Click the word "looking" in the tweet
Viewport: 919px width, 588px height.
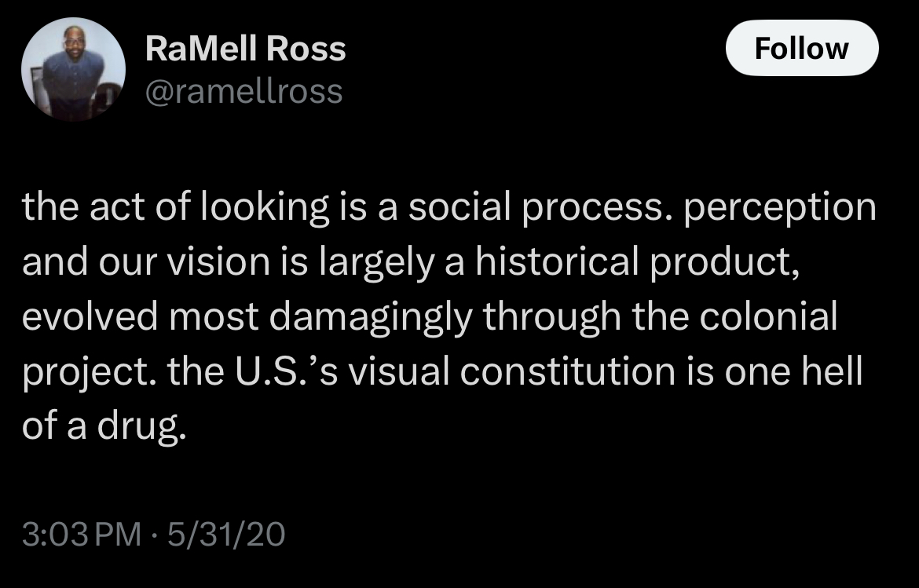pyautogui.click(x=263, y=208)
